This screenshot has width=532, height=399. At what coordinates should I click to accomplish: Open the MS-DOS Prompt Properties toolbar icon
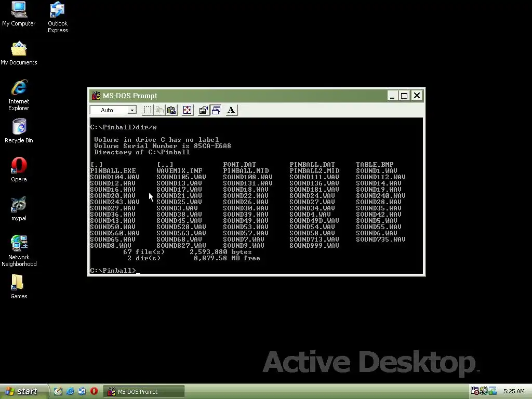pos(203,110)
